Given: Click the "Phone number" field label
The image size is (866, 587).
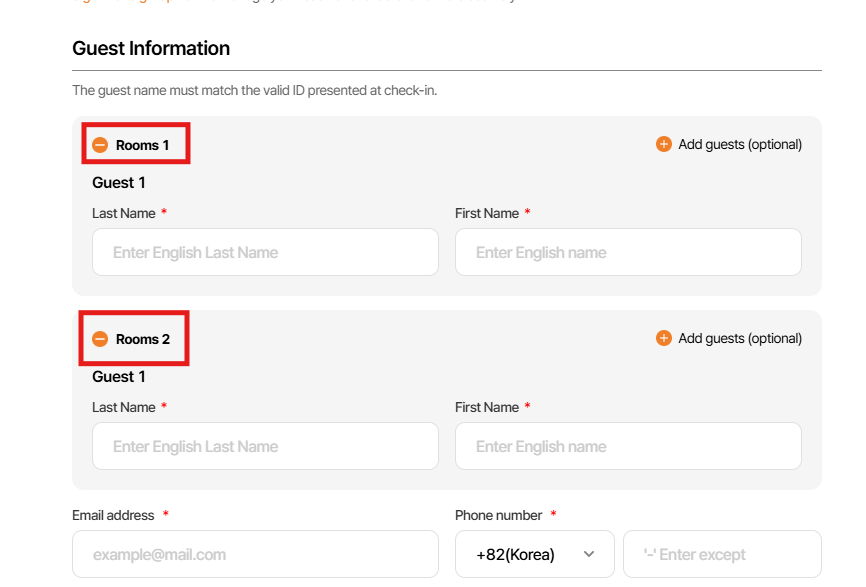Looking at the screenshot, I should tap(498, 515).
